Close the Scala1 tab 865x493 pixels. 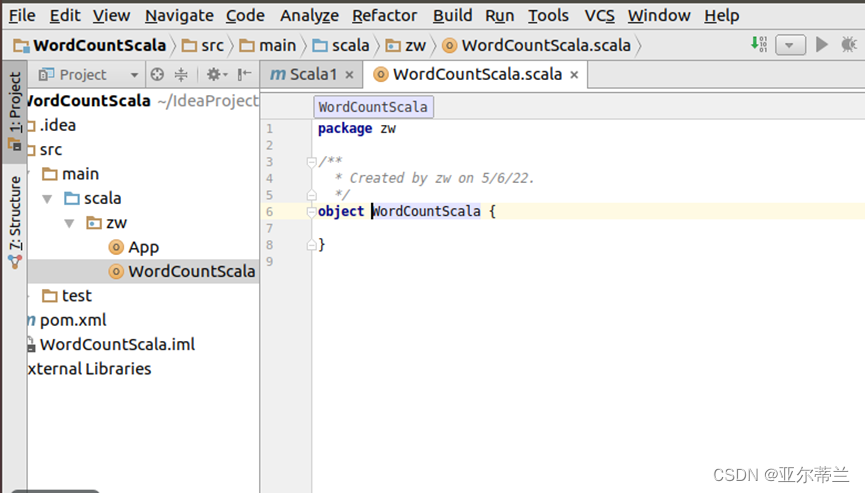pyautogui.click(x=349, y=75)
